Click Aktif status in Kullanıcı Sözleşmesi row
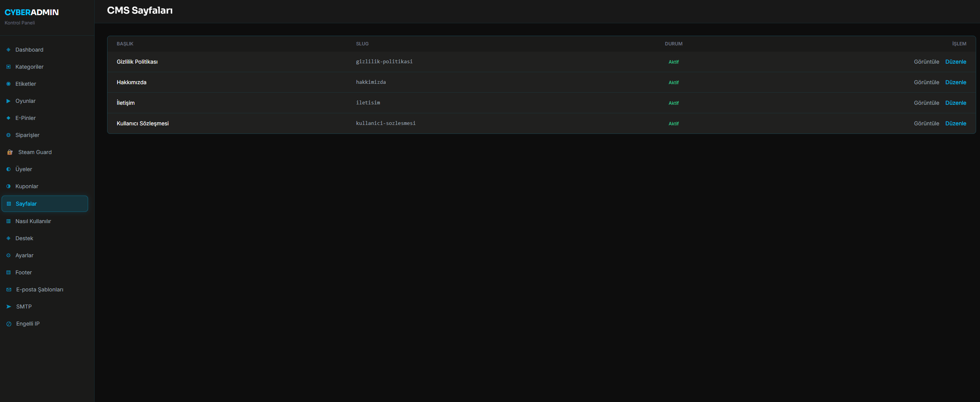This screenshot has width=980, height=402. click(674, 124)
